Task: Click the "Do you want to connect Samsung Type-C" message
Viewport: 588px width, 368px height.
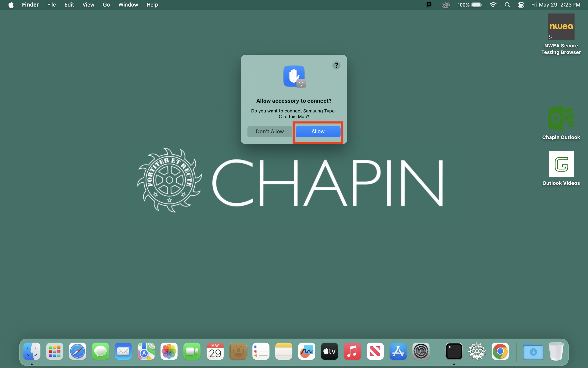Action: 294,114
